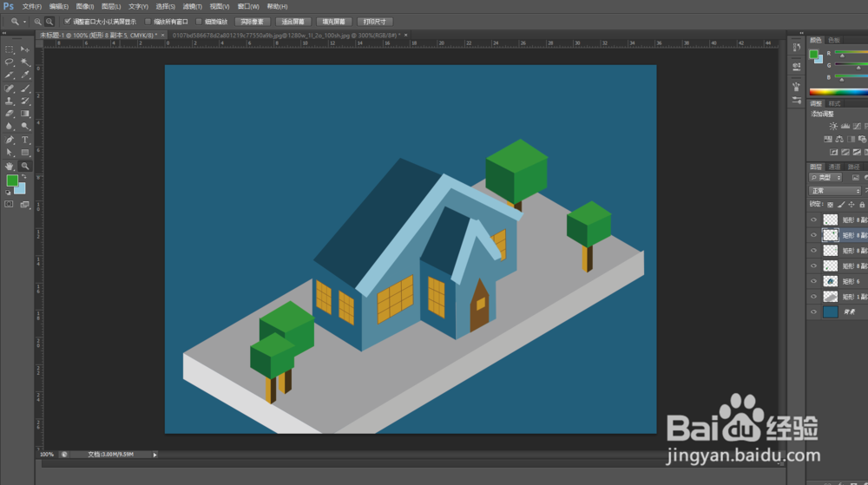868x485 pixels.
Task: Hide the selected 矩形 8 副本 layer
Action: 813,236
